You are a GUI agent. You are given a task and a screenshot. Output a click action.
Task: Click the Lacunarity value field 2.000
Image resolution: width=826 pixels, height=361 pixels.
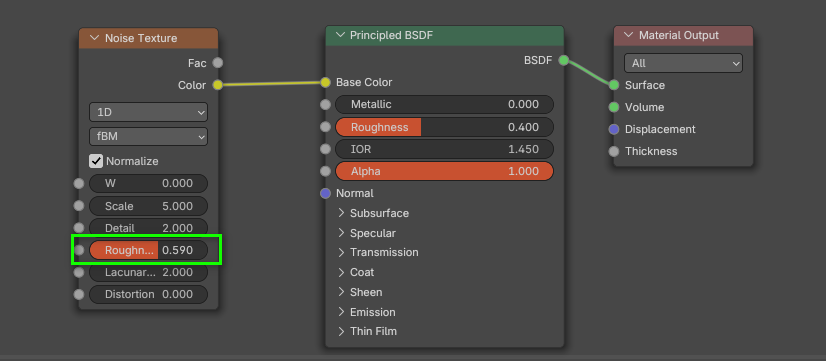[x=149, y=272]
